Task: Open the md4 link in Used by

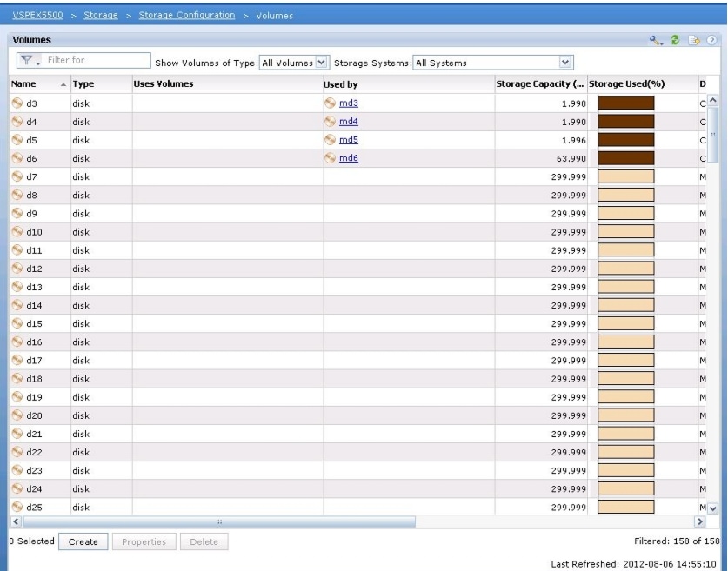Action: (348, 122)
